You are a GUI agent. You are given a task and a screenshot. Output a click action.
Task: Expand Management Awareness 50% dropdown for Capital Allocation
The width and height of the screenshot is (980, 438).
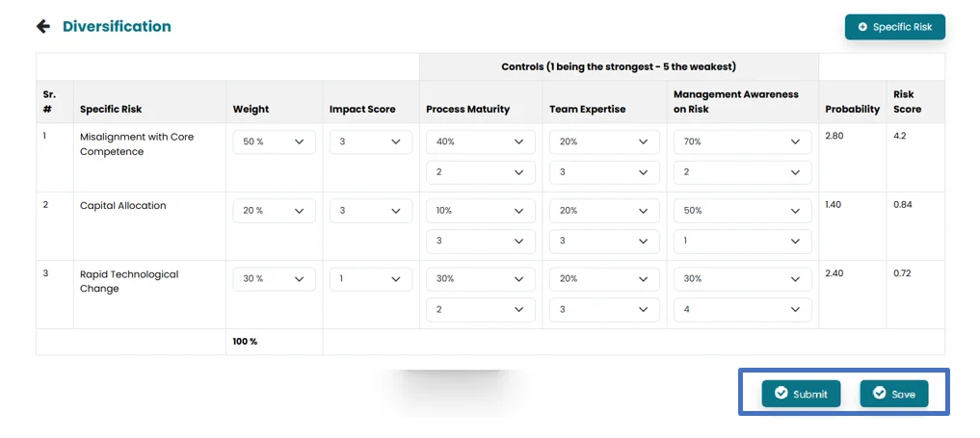(742, 210)
